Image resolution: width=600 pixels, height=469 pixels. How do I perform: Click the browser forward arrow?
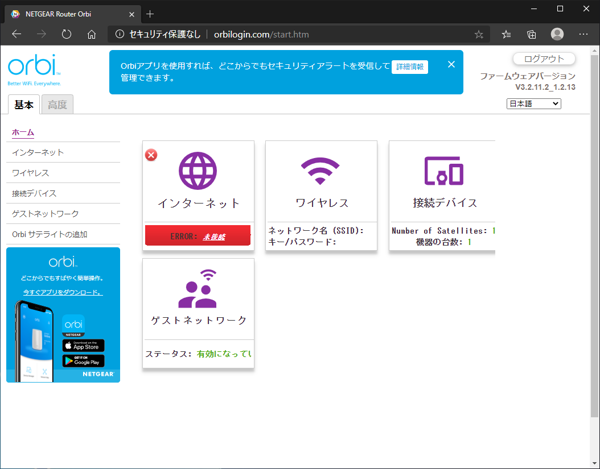point(41,34)
